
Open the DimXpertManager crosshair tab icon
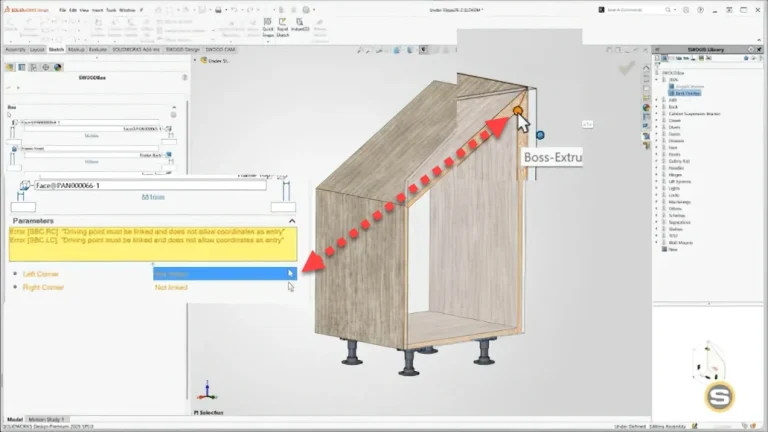(46, 67)
